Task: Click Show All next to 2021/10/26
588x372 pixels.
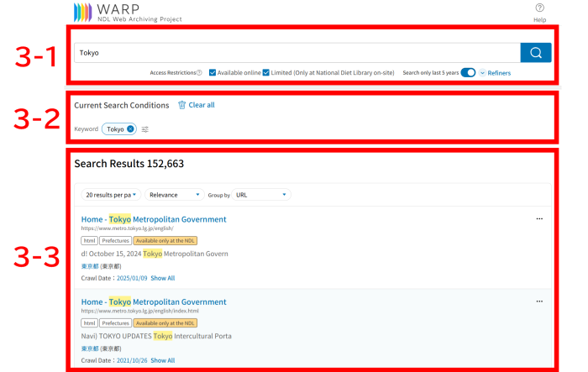Action: 163,360
